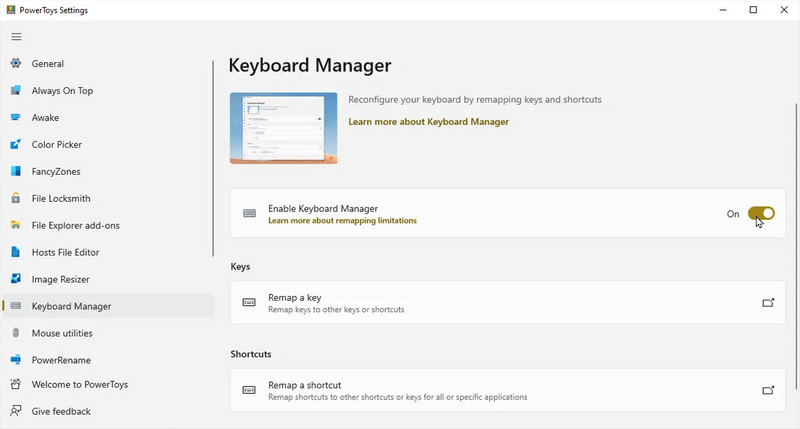Follow Learn more about remapping limitations link
The height and width of the screenshot is (429, 800).
coord(342,221)
